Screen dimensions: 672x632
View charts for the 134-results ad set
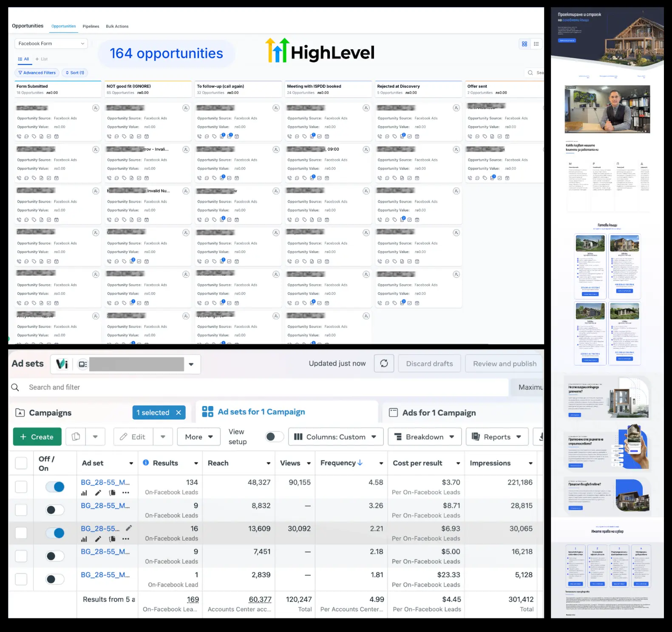pyautogui.click(x=84, y=493)
